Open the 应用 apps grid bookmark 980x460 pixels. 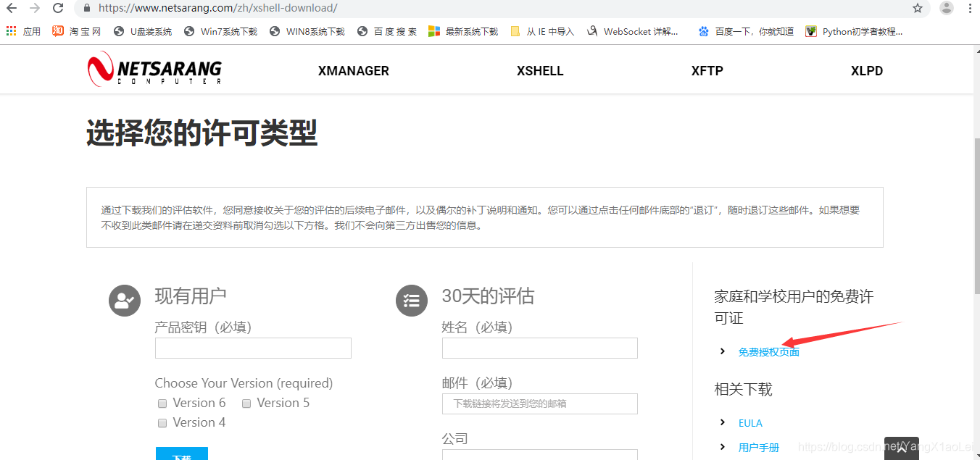(x=23, y=31)
